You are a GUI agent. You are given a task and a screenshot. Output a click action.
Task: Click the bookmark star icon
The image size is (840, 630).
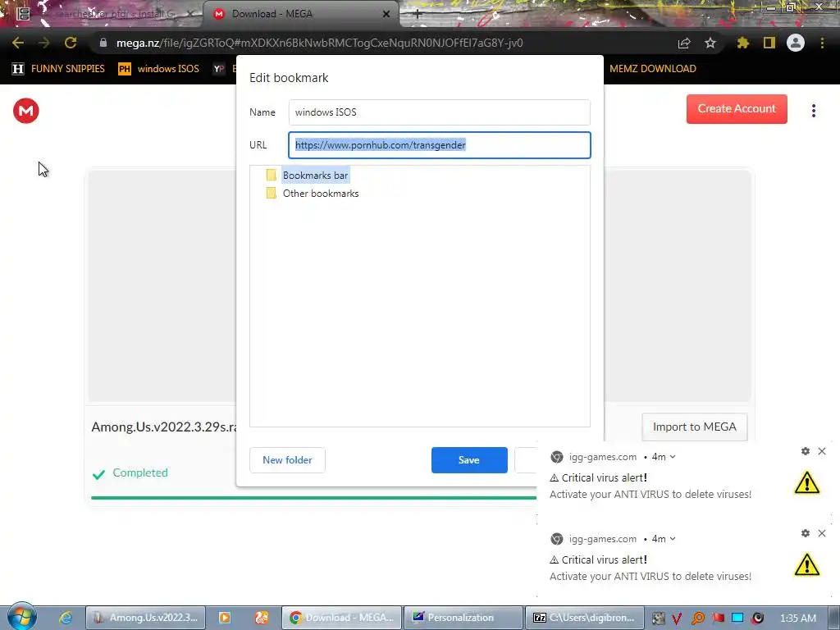(710, 43)
